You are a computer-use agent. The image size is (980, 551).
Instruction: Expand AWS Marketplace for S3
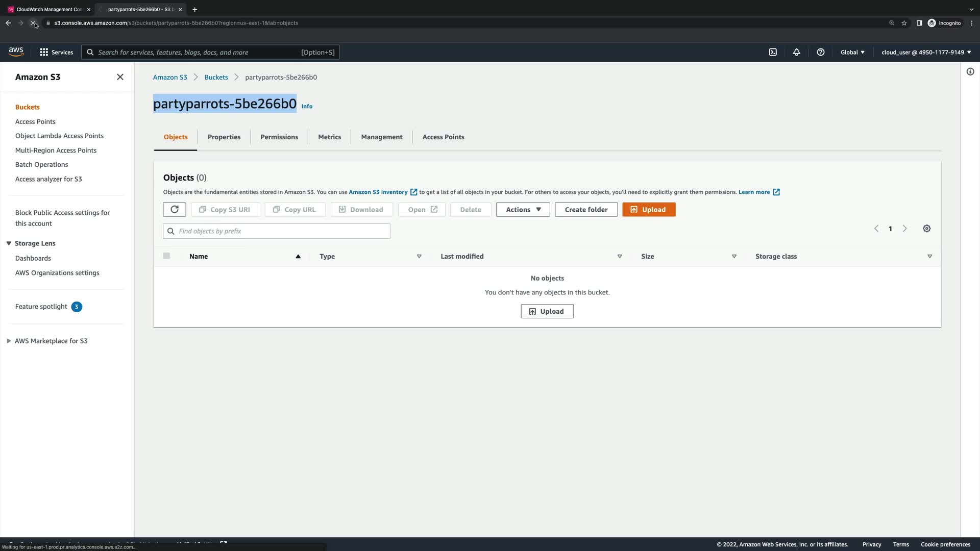click(x=9, y=341)
